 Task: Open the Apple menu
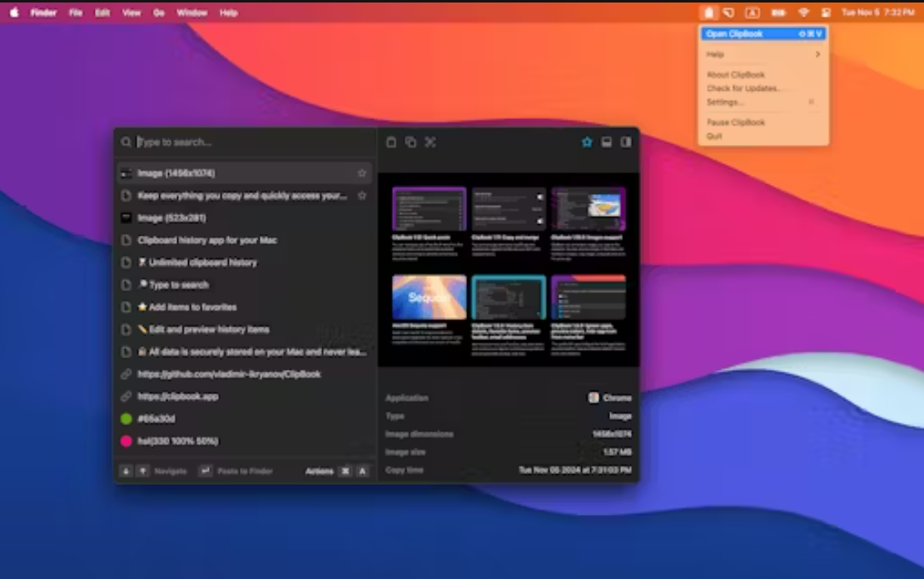14,12
